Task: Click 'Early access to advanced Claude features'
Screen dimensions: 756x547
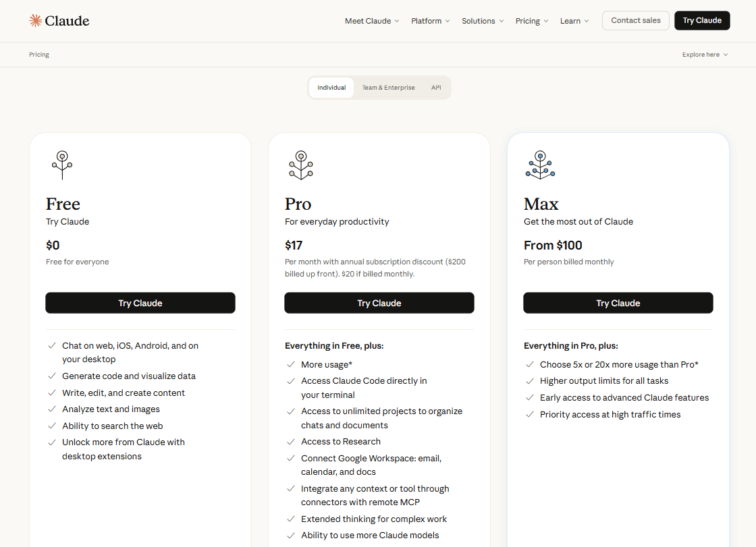Action: [x=624, y=397]
